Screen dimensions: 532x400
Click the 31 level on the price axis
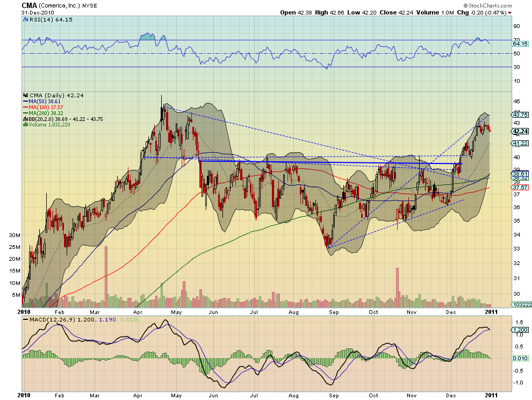point(516,278)
